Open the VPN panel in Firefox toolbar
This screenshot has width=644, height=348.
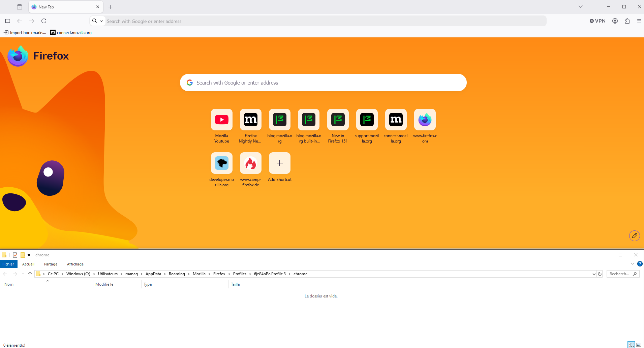pos(597,21)
